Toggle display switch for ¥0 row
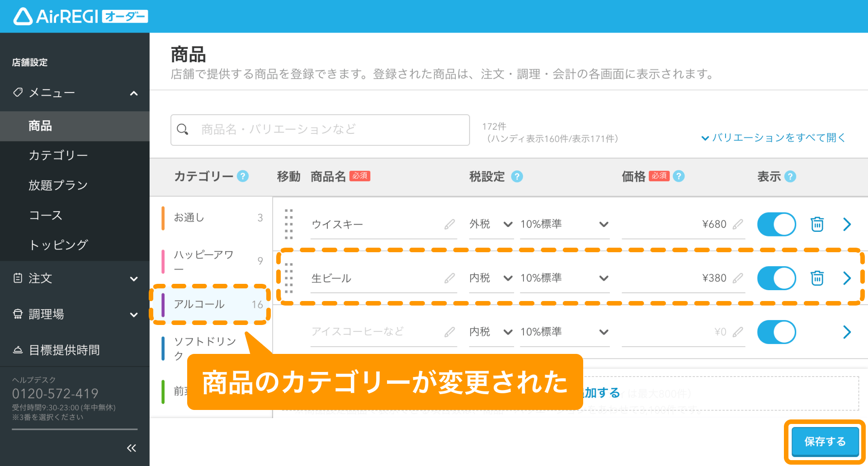This screenshot has height=466, width=868. point(777,332)
